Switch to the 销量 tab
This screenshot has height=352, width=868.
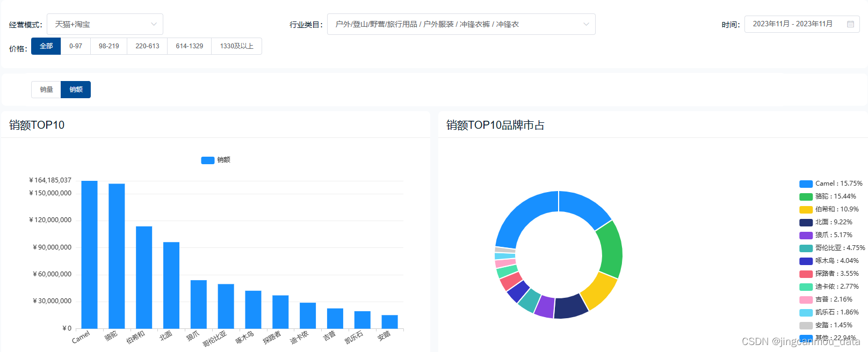point(46,90)
